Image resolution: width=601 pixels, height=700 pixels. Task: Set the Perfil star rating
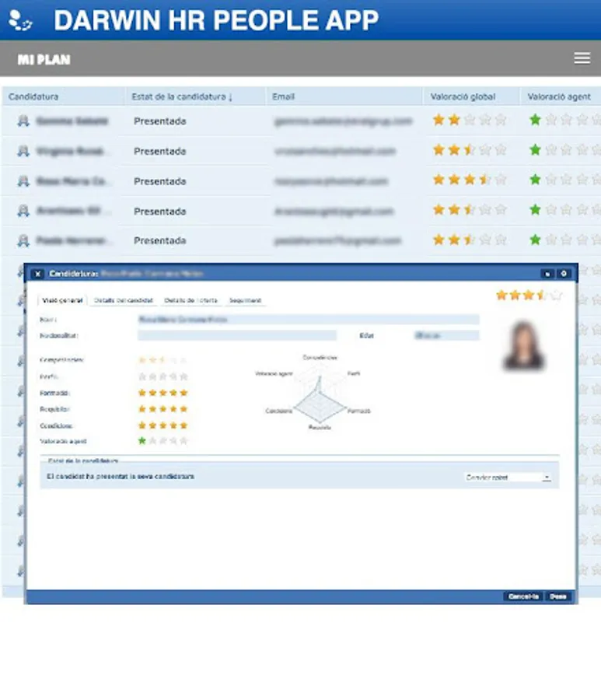click(x=162, y=376)
